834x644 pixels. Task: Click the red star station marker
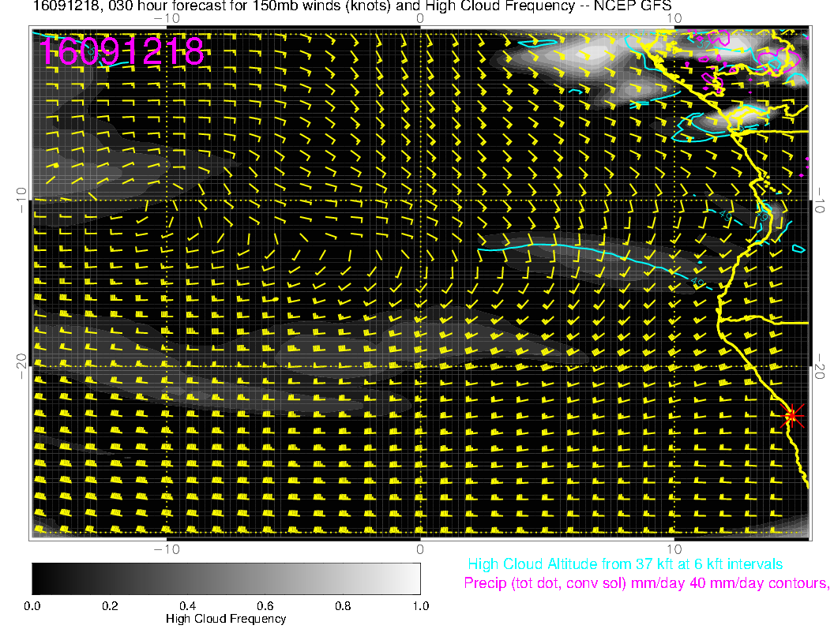[x=792, y=415]
